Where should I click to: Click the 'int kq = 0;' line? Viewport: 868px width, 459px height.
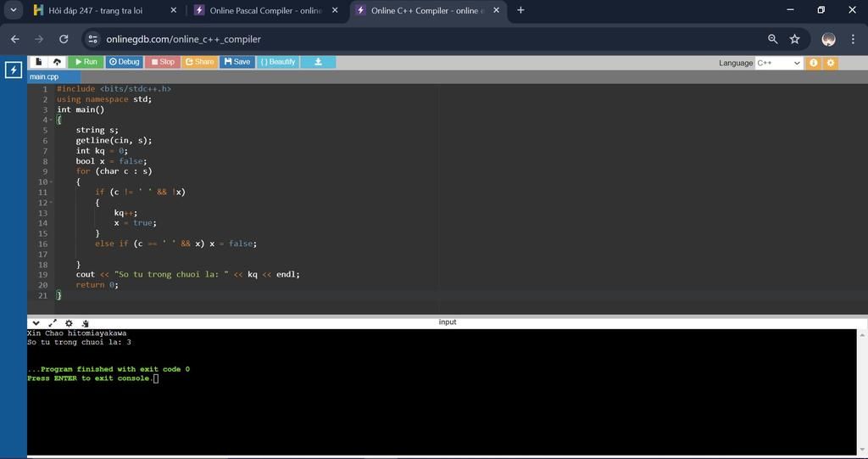coord(102,151)
